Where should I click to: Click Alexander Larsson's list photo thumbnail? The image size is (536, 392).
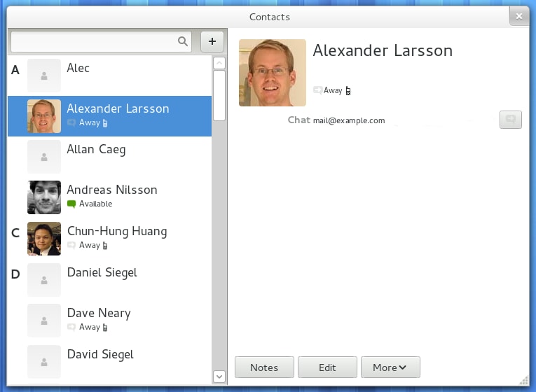[44, 116]
